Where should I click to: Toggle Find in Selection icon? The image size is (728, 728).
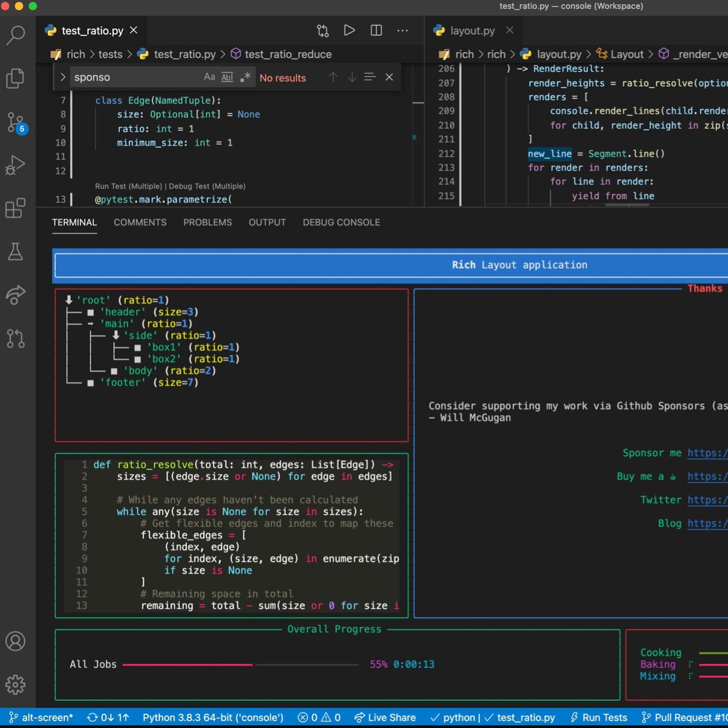click(370, 77)
